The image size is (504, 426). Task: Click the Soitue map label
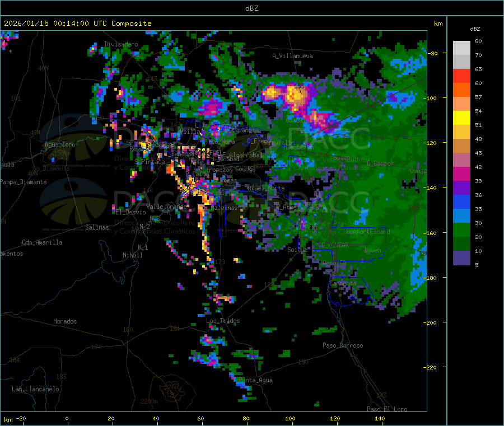click(297, 250)
